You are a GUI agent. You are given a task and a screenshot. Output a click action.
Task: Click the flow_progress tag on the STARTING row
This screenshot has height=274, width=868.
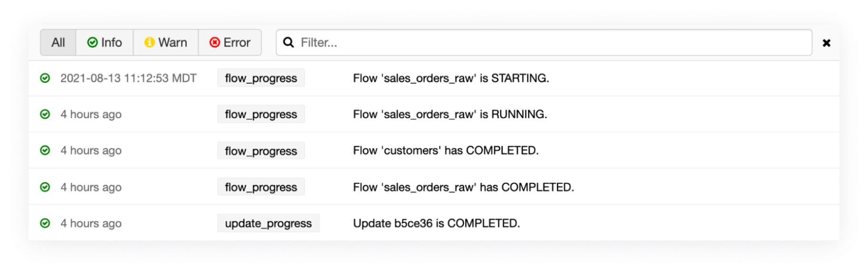click(261, 78)
